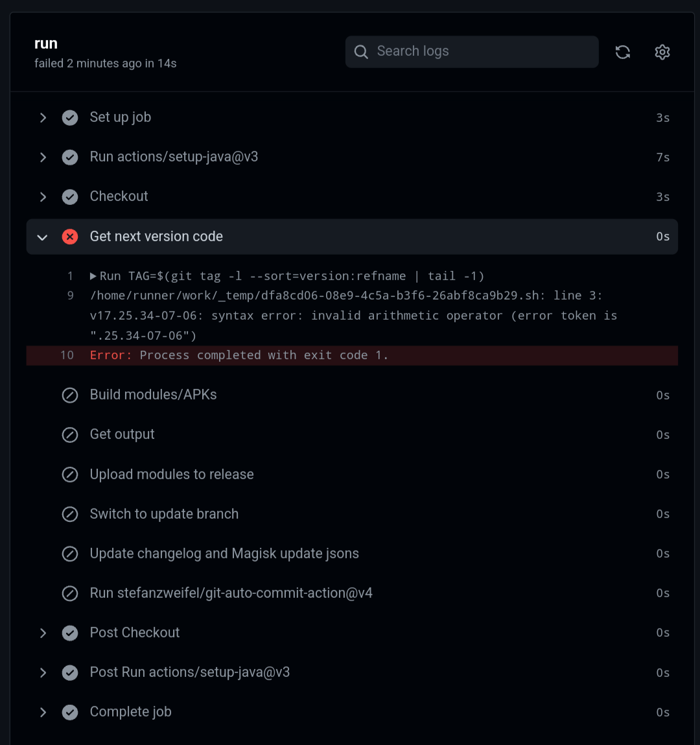The image size is (700, 745).
Task: Click the success checkmark on Complete job
Action: [x=69, y=712]
